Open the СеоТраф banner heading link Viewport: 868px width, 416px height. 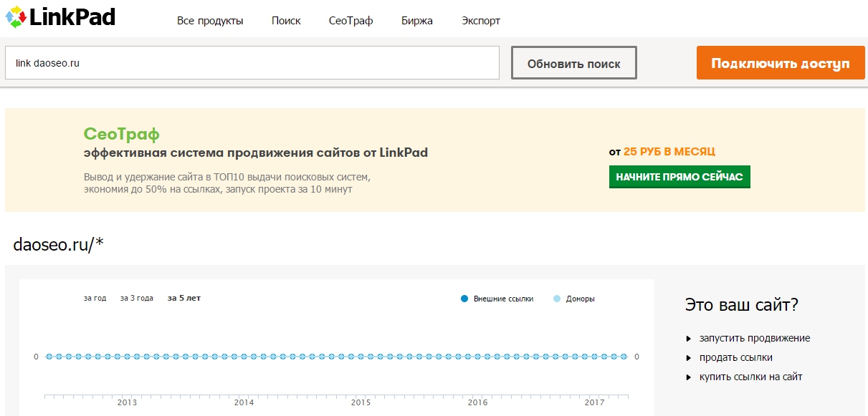[x=121, y=133]
